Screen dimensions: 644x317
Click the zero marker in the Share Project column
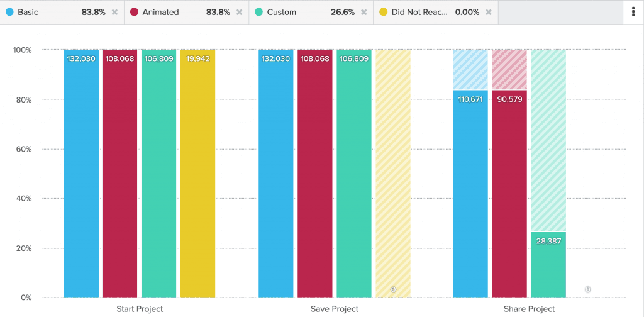[587, 289]
